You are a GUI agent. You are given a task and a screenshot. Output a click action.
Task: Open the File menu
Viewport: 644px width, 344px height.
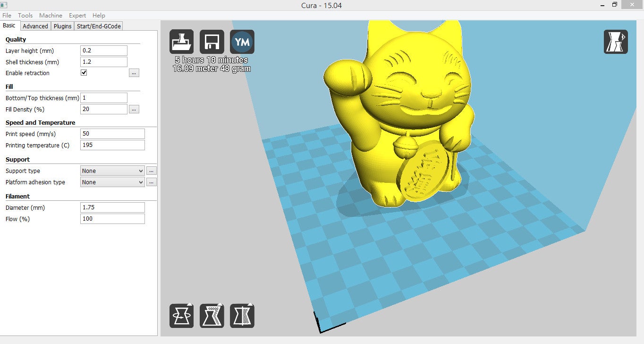click(7, 16)
